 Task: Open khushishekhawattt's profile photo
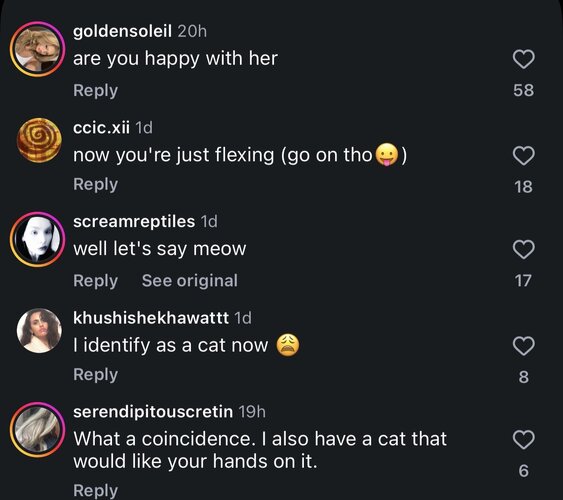pyautogui.click(x=39, y=331)
